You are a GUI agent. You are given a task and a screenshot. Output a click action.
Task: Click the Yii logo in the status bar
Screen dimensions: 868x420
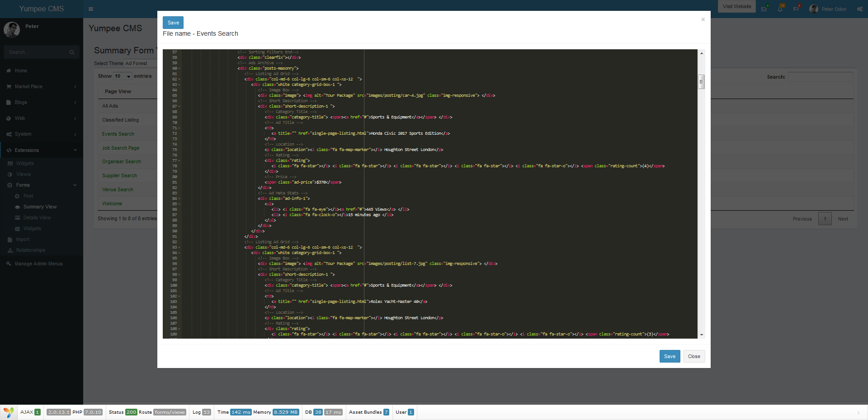pyautogui.click(x=9, y=412)
